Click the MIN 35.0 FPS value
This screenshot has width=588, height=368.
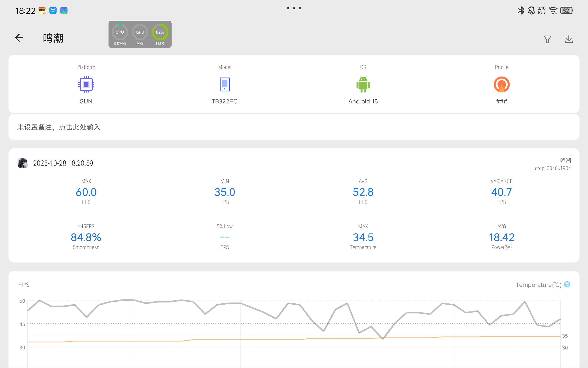coord(225,192)
